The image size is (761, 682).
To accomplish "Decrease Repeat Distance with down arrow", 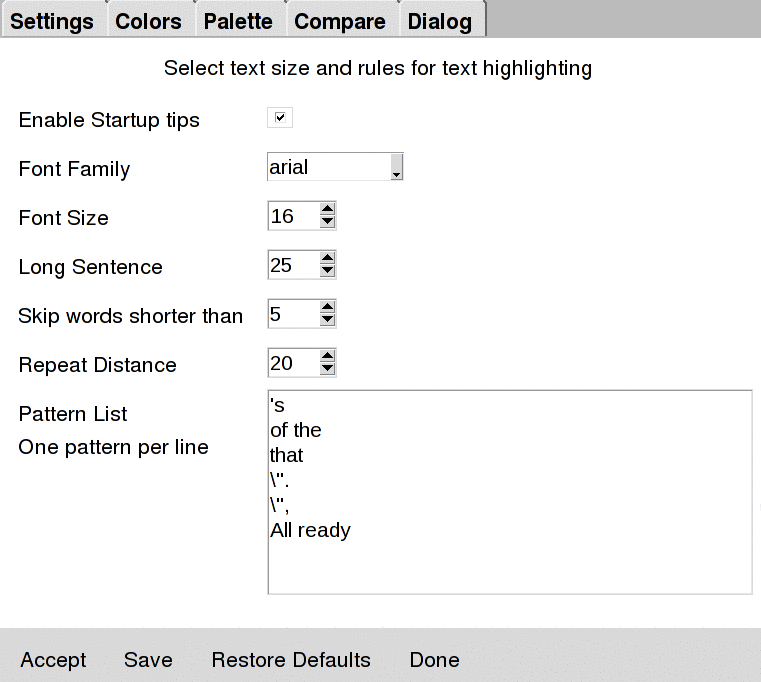I will 328,369.
